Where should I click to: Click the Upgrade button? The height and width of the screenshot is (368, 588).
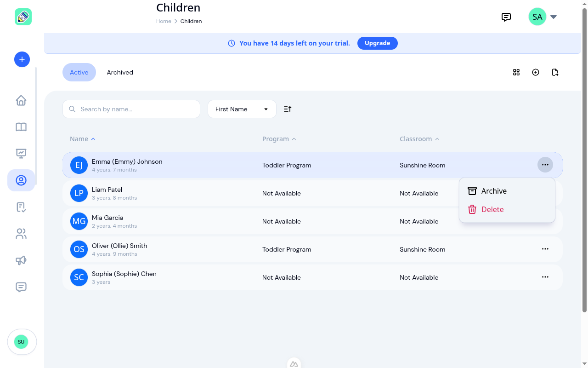click(x=378, y=43)
